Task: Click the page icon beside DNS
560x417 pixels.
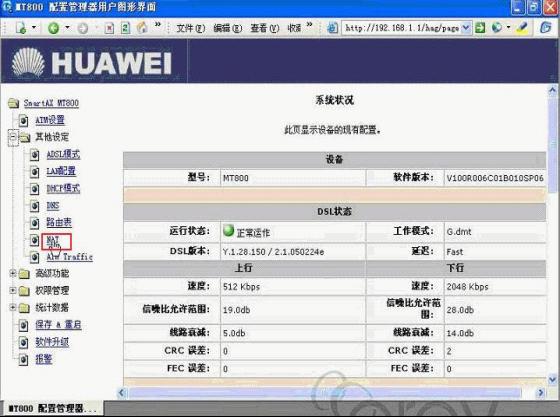Action: click(34, 206)
